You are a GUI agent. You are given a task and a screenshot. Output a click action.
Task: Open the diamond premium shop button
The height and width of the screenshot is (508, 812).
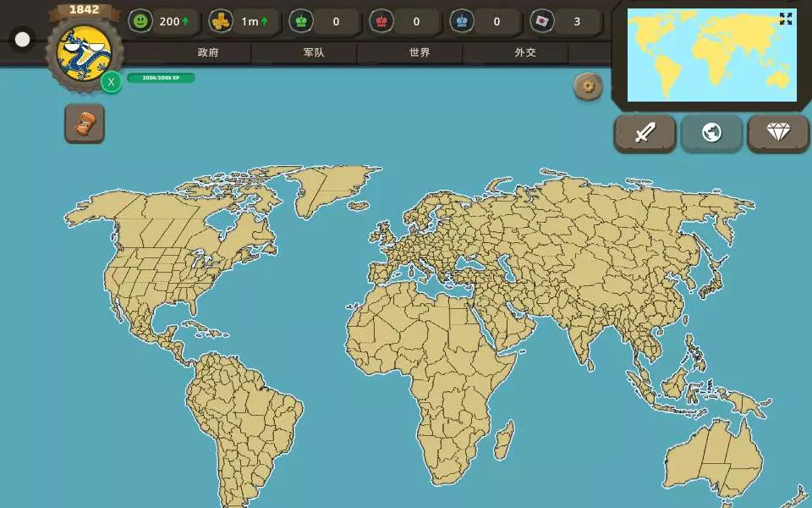tap(778, 133)
